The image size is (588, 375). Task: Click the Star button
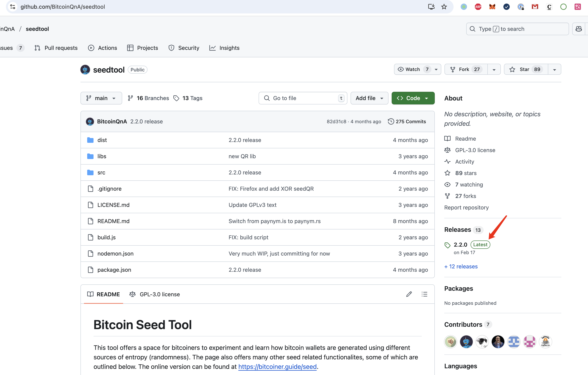526,69
